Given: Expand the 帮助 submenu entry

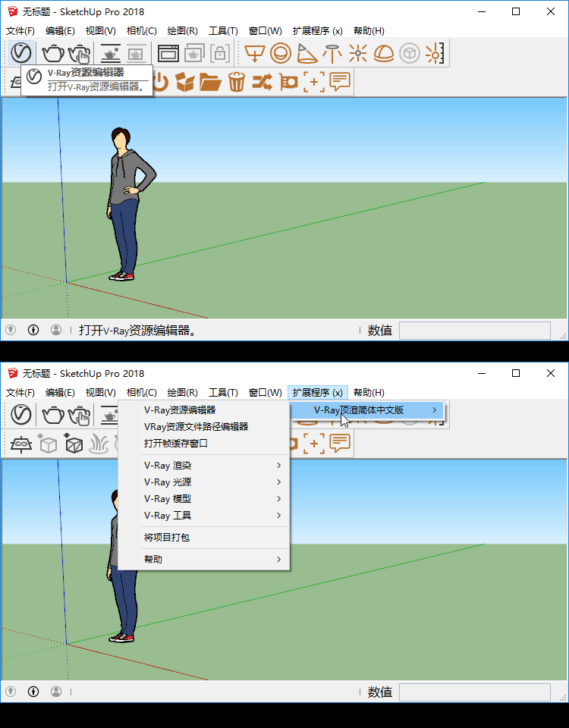Looking at the screenshot, I should pyautogui.click(x=204, y=559).
